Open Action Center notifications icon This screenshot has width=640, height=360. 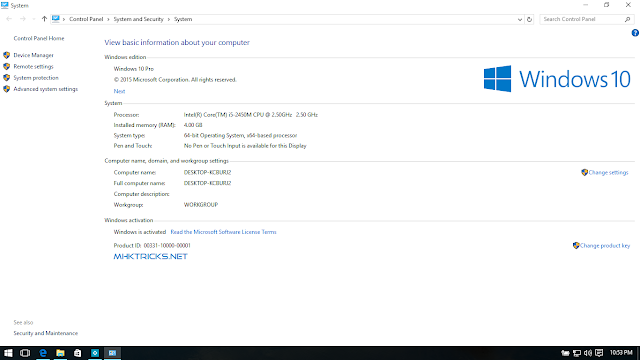(599, 353)
